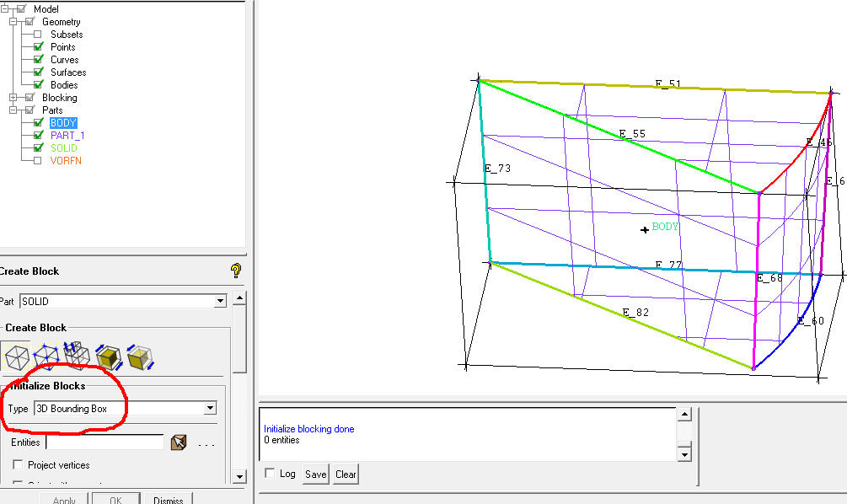
Task: Select the Blocking tree label
Action: 60,97
